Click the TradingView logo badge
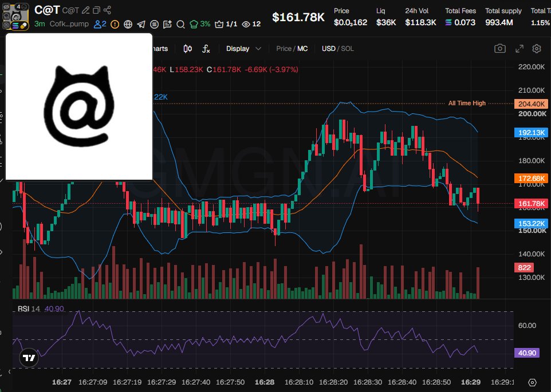 [x=29, y=358]
